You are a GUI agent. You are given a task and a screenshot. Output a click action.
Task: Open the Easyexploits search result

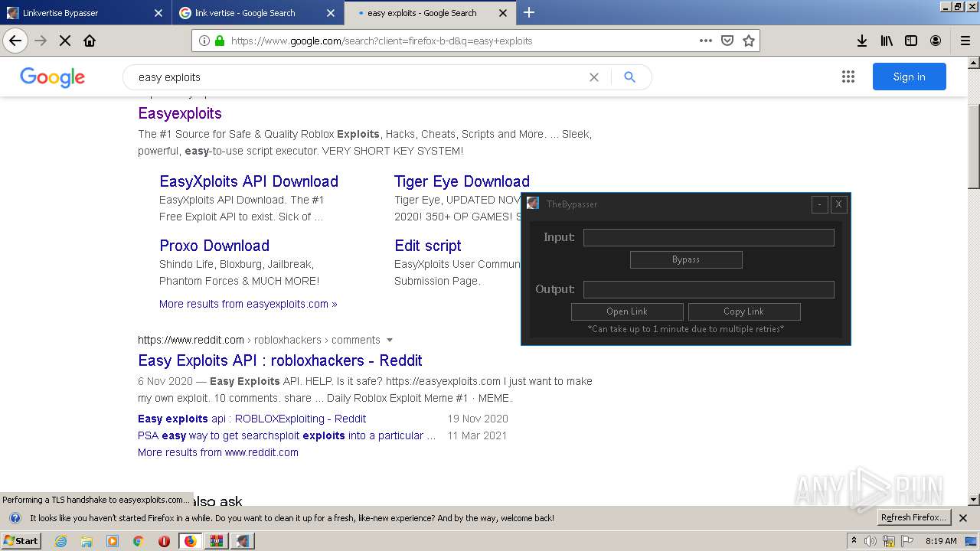pos(180,113)
